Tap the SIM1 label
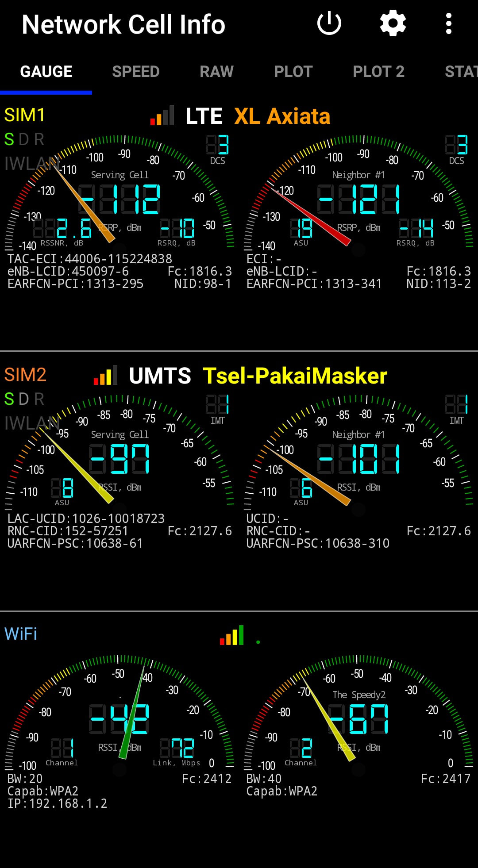This screenshot has width=478, height=868. [25, 115]
